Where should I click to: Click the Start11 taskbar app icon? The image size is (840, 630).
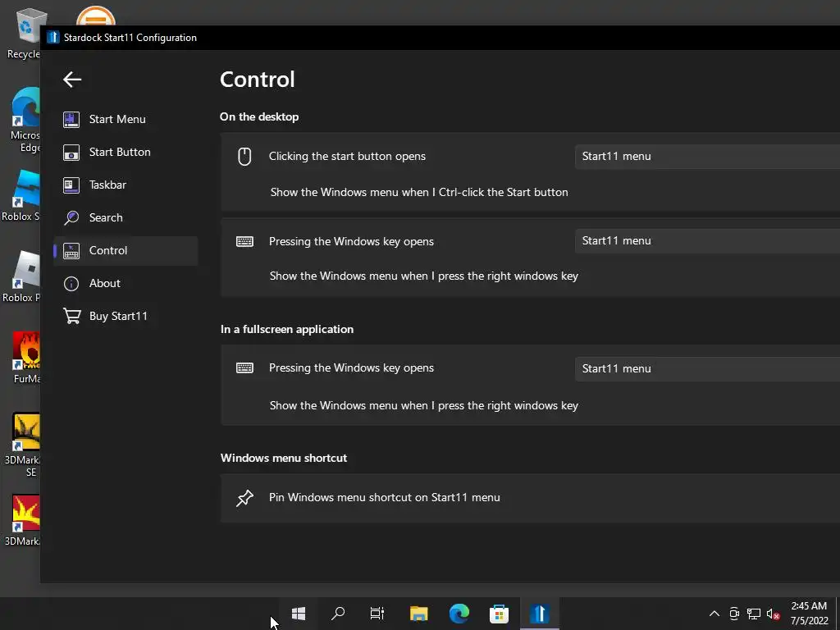[x=540, y=614]
